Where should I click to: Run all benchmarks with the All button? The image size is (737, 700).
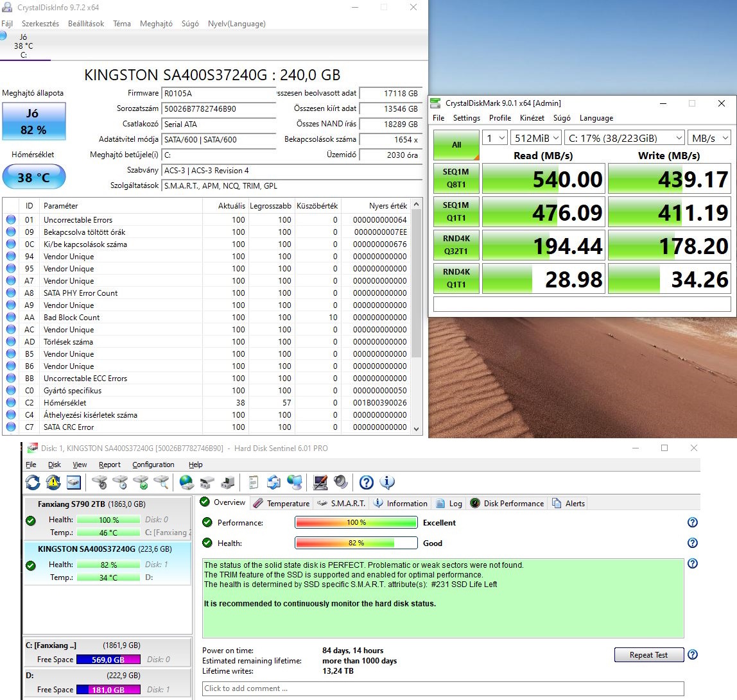pos(456,145)
